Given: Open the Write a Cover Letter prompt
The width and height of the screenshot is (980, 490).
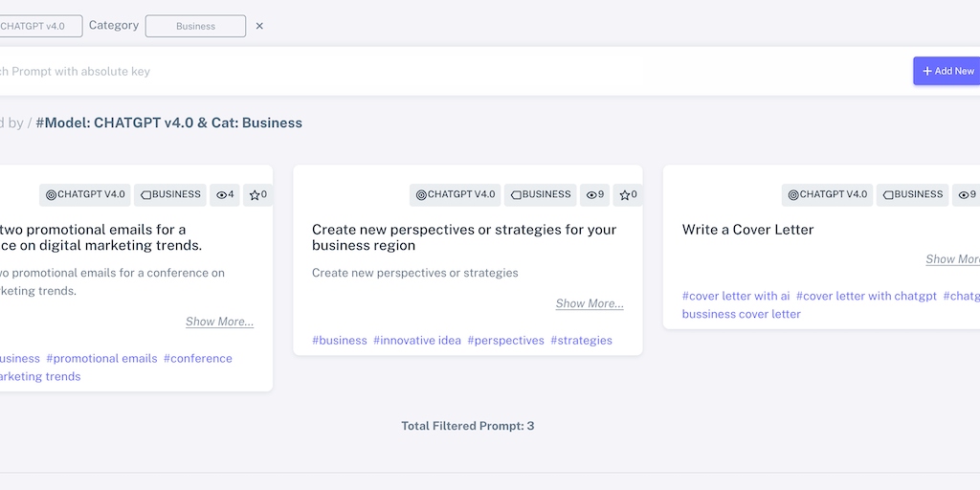Looking at the screenshot, I should 747,230.
